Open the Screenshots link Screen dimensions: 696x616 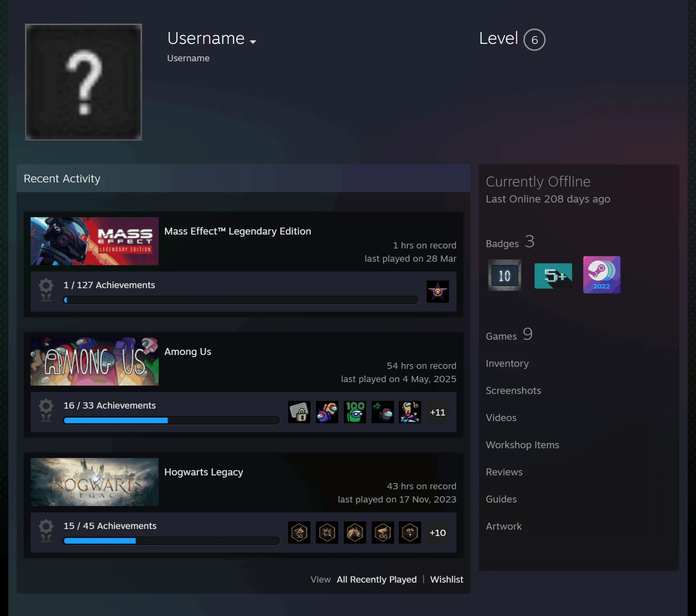tap(513, 390)
